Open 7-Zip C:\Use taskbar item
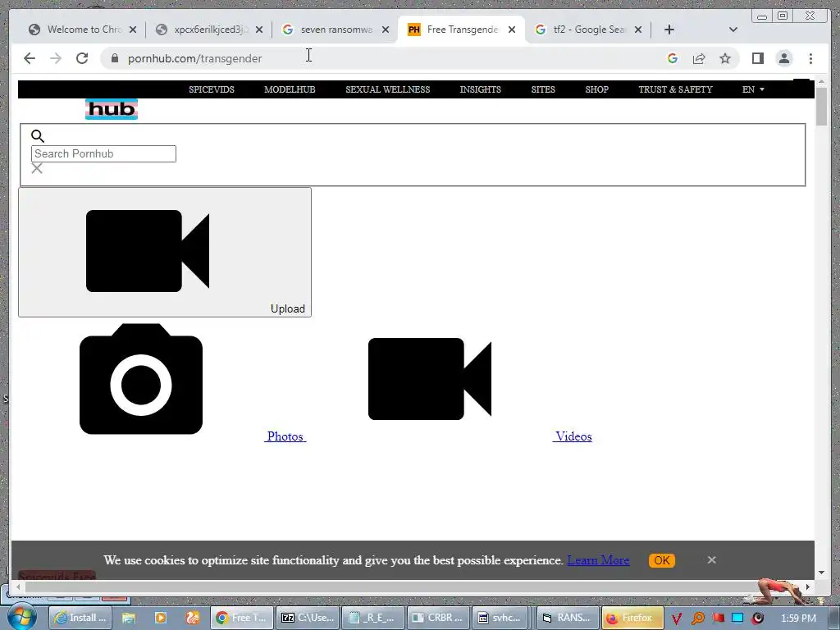The height and width of the screenshot is (630, 840). tap(308, 618)
